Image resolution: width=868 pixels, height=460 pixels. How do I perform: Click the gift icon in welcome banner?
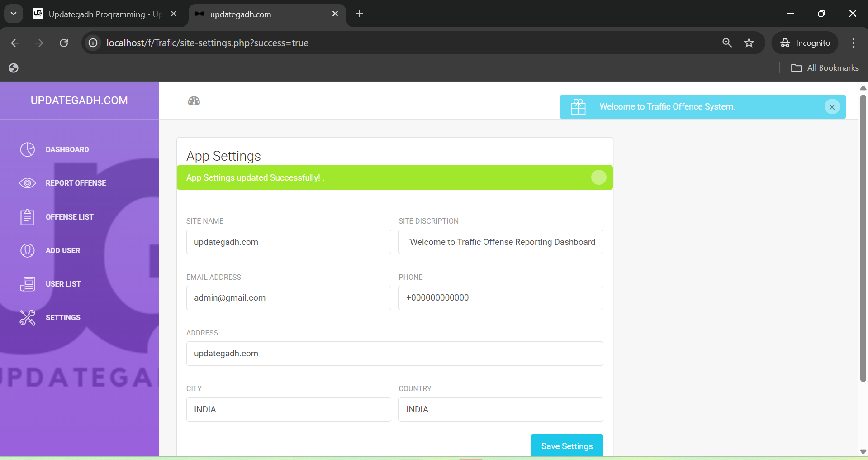coord(578,107)
